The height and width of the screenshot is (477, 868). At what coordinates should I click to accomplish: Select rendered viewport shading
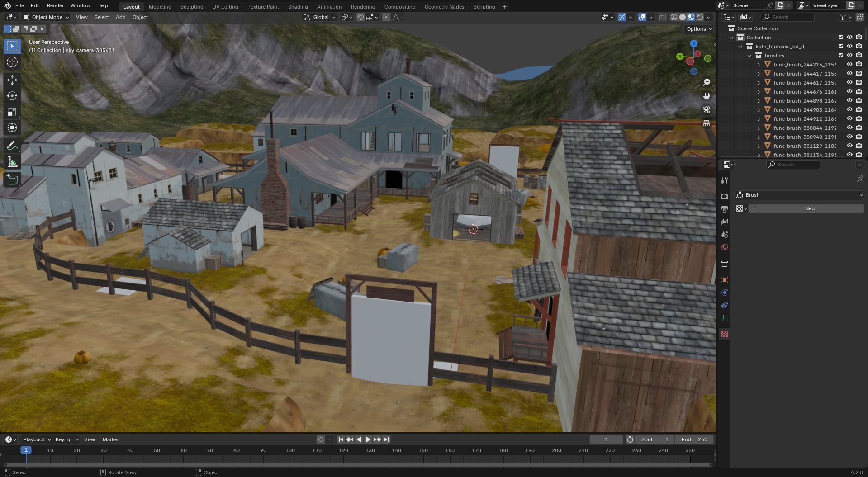[700, 17]
